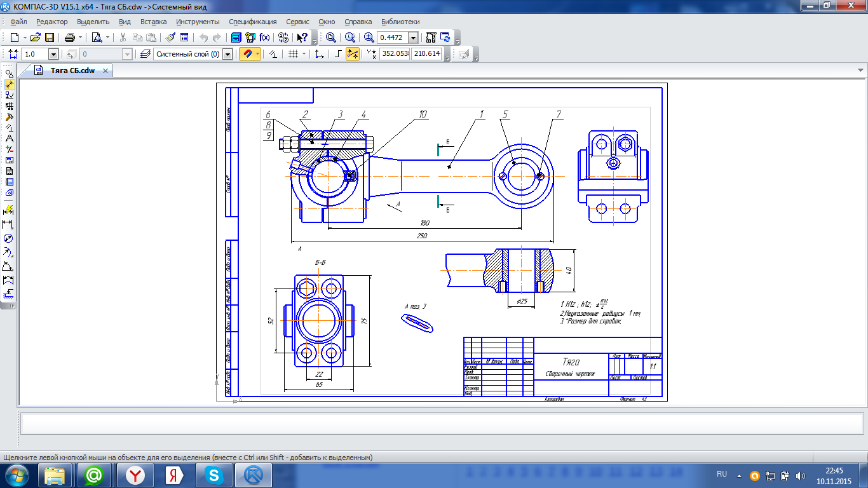Open the Справка menu

(x=359, y=22)
